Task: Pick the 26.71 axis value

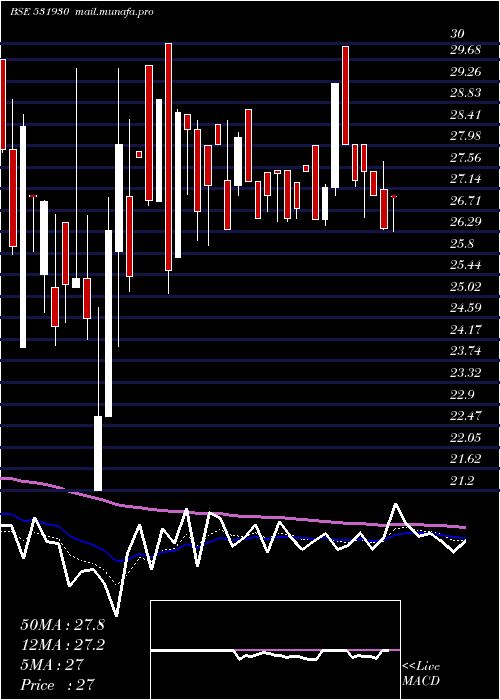Action: click(x=465, y=200)
